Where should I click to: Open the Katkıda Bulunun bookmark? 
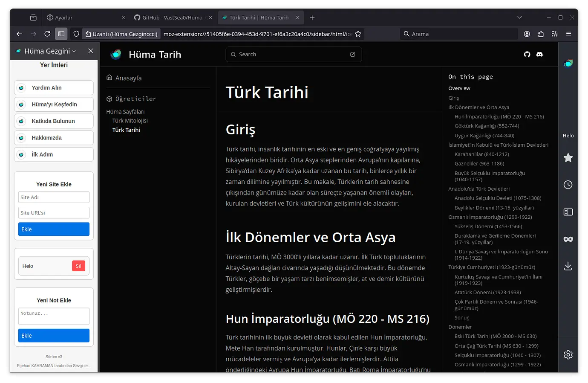pyautogui.click(x=54, y=121)
